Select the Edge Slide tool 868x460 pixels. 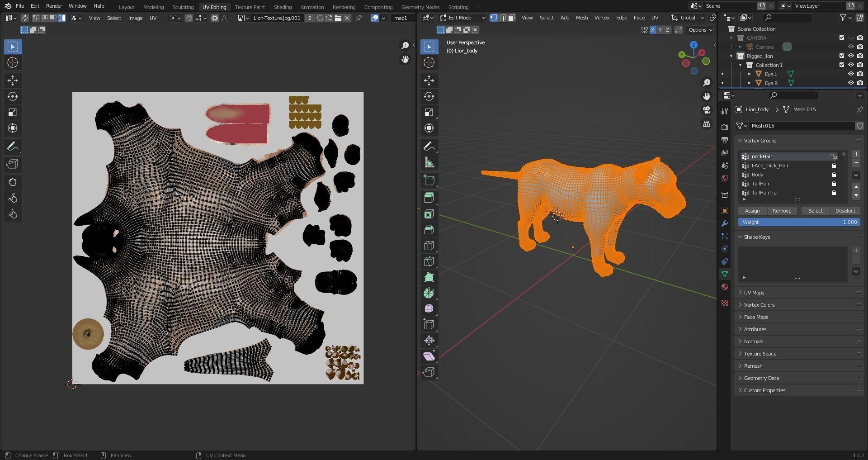click(x=429, y=325)
